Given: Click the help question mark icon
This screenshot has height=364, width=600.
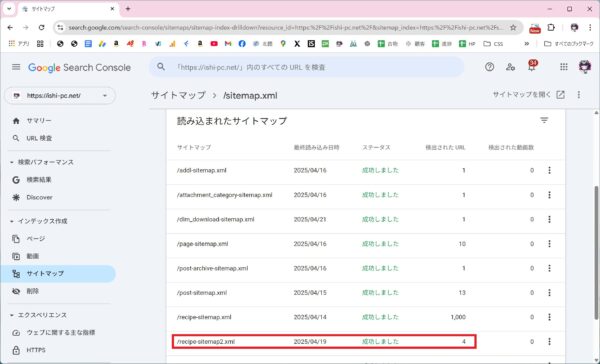Looking at the screenshot, I should point(489,67).
